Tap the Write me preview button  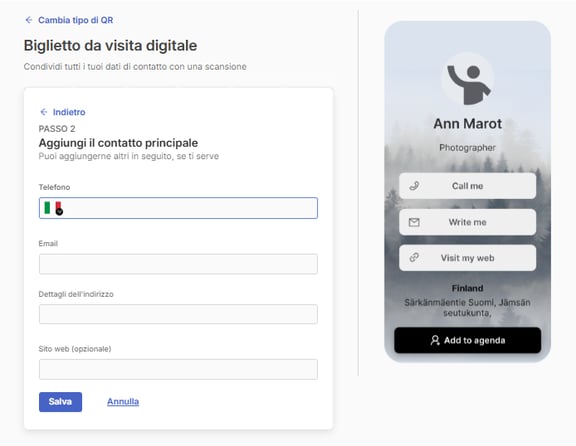pyautogui.click(x=467, y=222)
